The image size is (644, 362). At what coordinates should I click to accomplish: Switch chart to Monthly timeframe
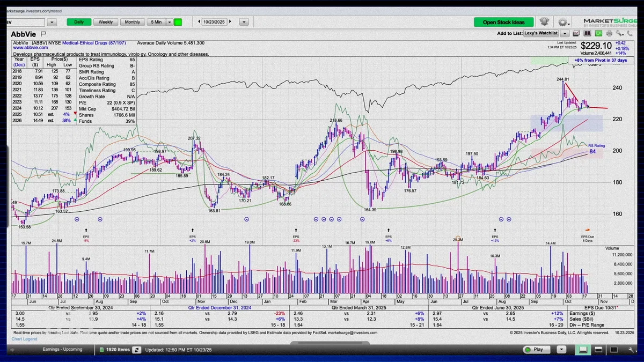132,22
